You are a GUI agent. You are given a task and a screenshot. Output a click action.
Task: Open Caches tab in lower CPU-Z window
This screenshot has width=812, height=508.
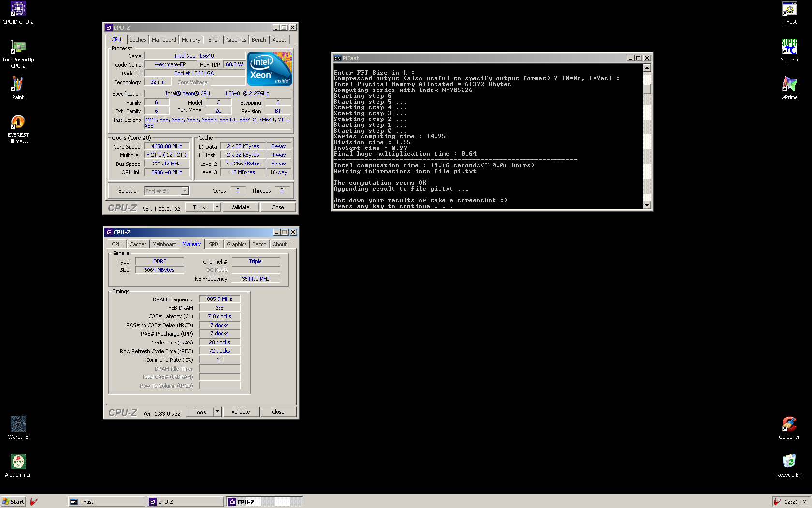138,244
